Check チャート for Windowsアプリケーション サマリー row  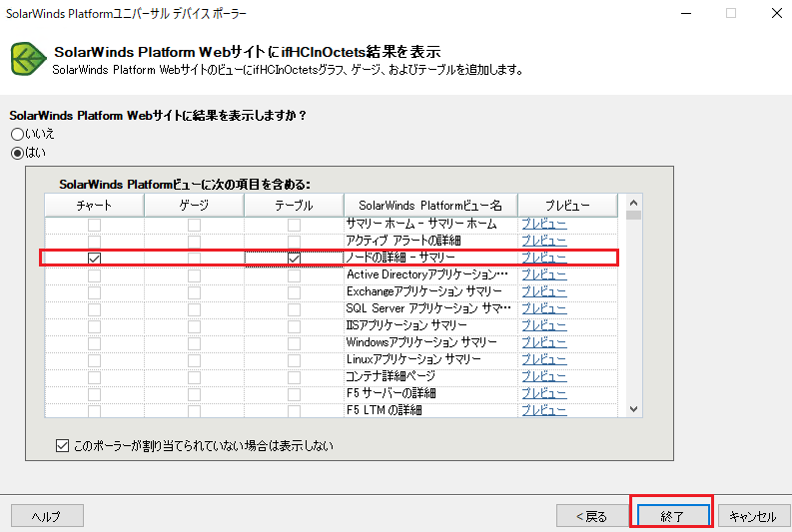[x=94, y=343]
